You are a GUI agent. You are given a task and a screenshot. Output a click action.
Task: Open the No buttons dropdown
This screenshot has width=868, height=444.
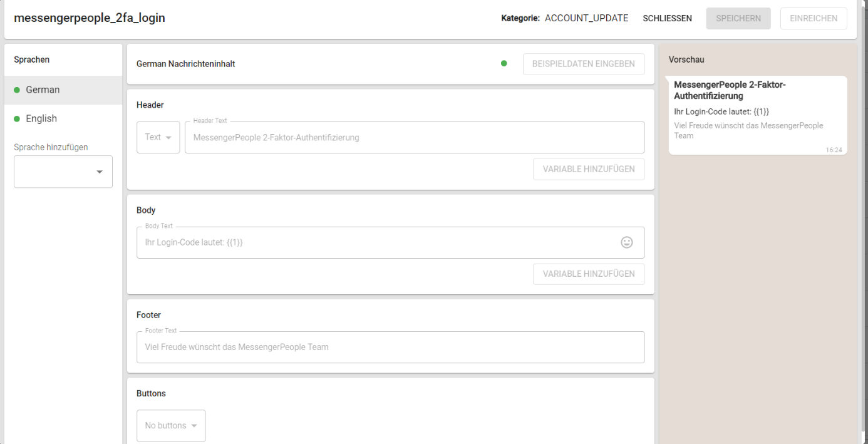click(x=171, y=426)
